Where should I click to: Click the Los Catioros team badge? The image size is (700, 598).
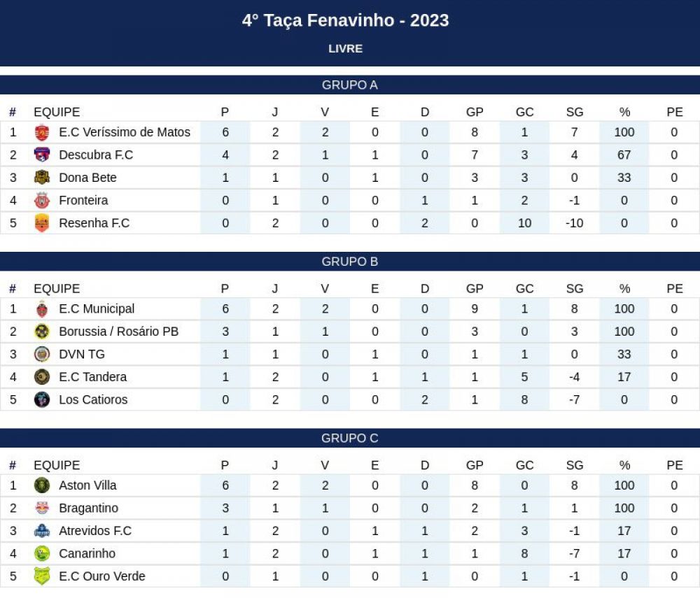click(x=41, y=399)
